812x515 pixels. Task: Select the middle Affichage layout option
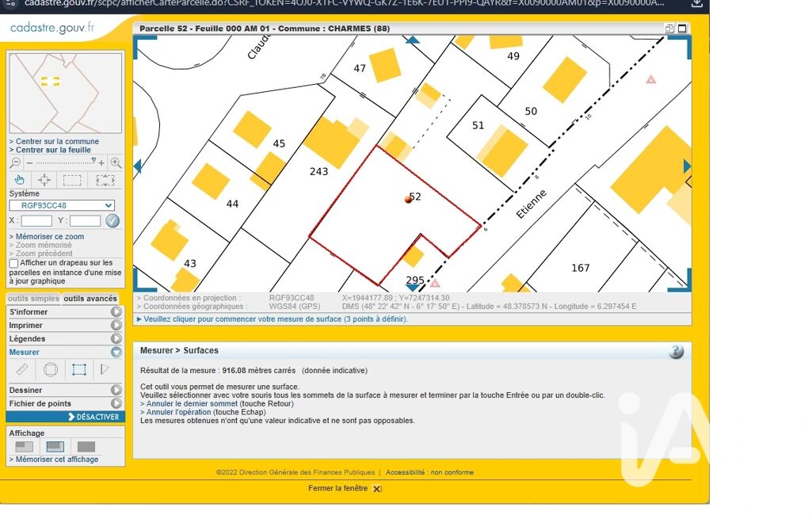pos(55,447)
